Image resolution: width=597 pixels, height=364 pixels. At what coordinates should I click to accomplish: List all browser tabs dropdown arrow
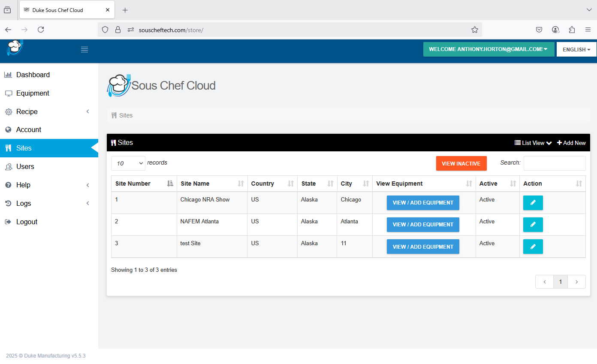coord(589,10)
